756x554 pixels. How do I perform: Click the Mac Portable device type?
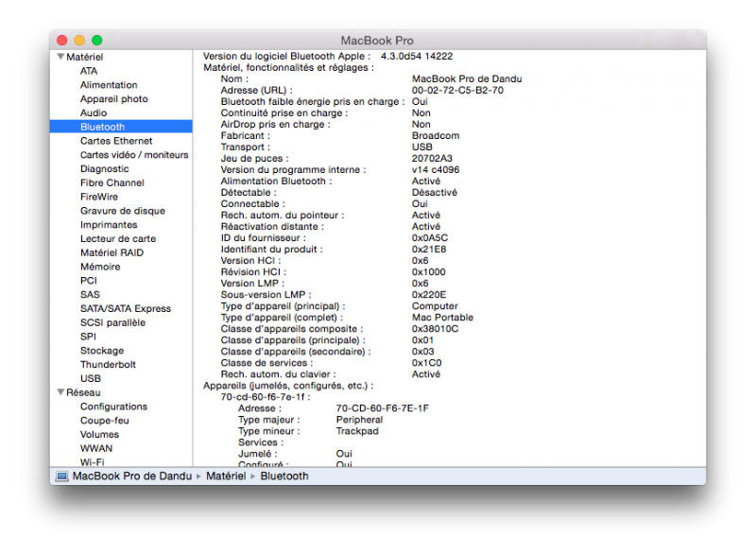442,318
